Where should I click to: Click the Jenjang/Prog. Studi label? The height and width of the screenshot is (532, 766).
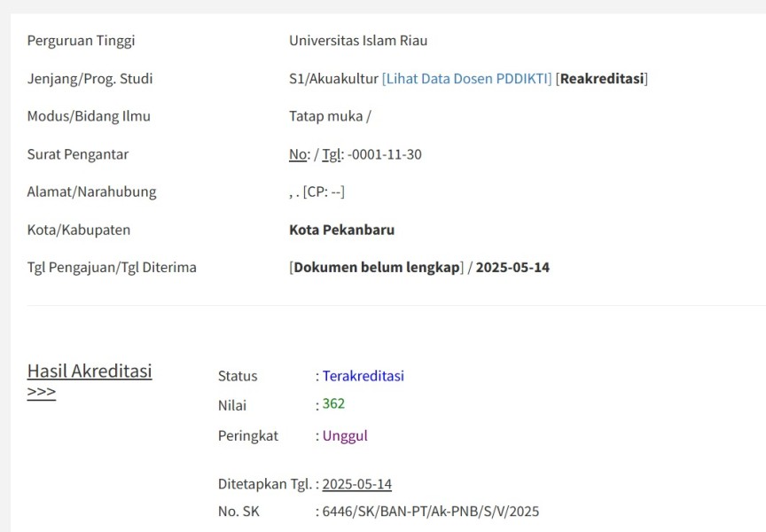click(90, 79)
